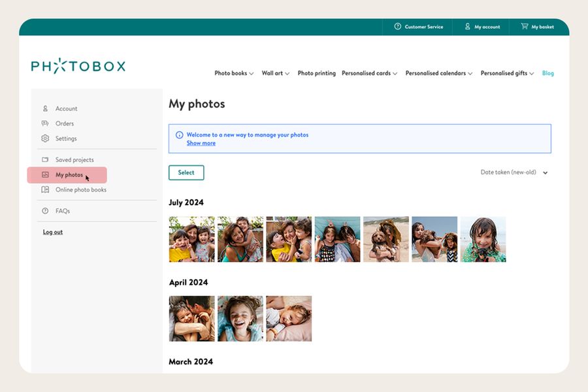Click the Photobox logo
Image resolution: width=588 pixels, height=392 pixels.
coord(78,66)
